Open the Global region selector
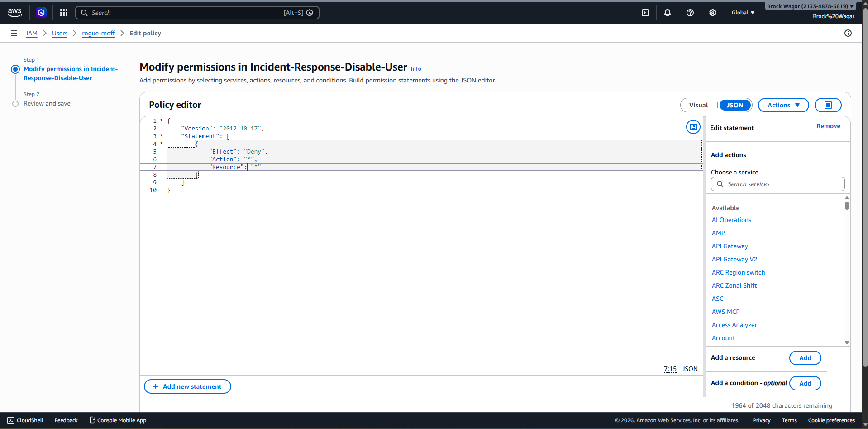Image resolution: width=868 pixels, height=429 pixels. point(742,12)
